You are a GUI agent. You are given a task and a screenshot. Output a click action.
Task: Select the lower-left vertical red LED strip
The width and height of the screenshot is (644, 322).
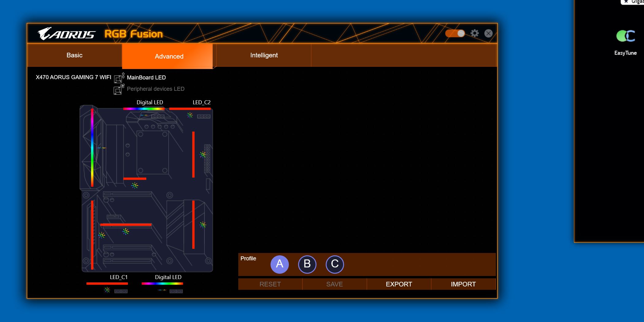click(92, 235)
